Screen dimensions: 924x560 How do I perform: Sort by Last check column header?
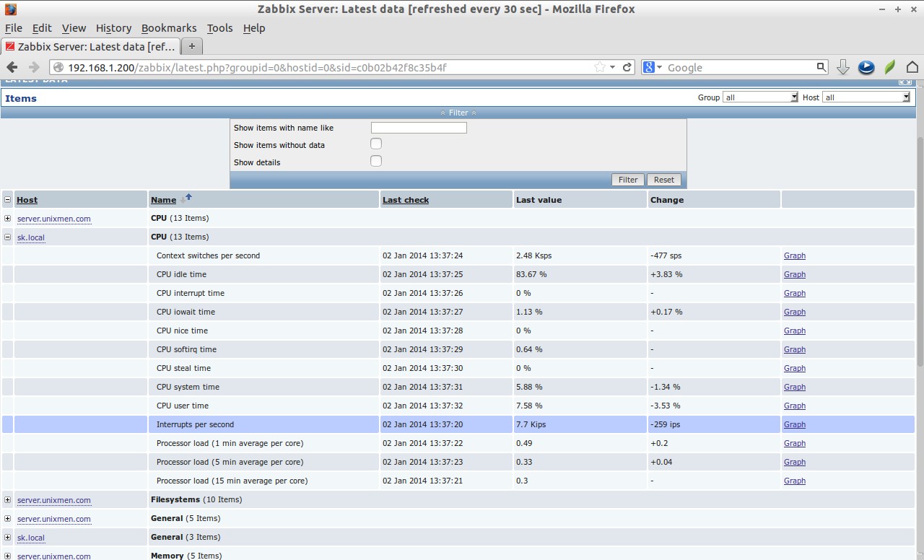point(406,200)
